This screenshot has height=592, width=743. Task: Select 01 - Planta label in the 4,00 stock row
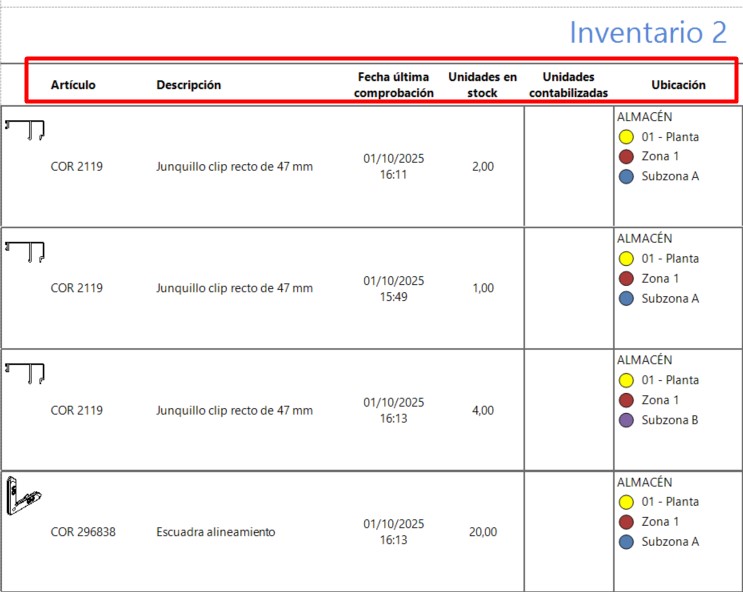coord(670,380)
